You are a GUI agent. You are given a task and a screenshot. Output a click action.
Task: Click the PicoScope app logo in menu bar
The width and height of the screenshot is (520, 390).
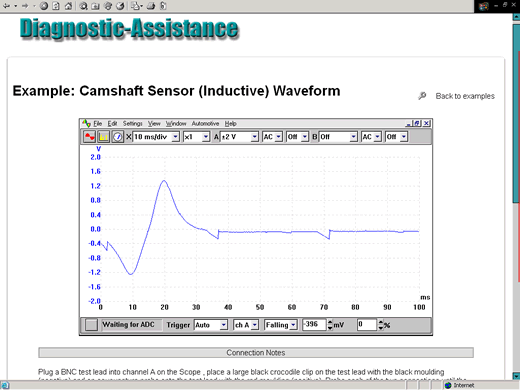pos(86,123)
